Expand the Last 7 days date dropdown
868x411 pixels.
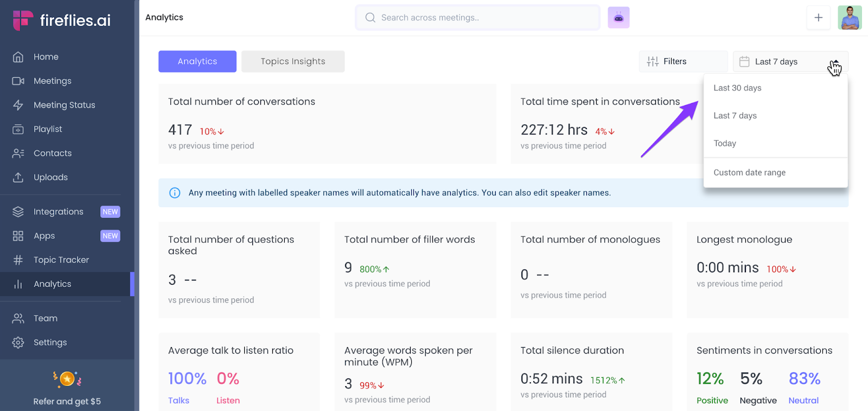(x=790, y=62)
